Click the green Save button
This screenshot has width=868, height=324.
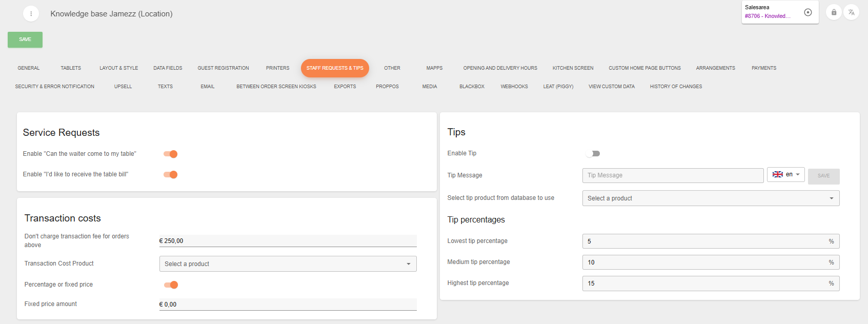(25, 39)
